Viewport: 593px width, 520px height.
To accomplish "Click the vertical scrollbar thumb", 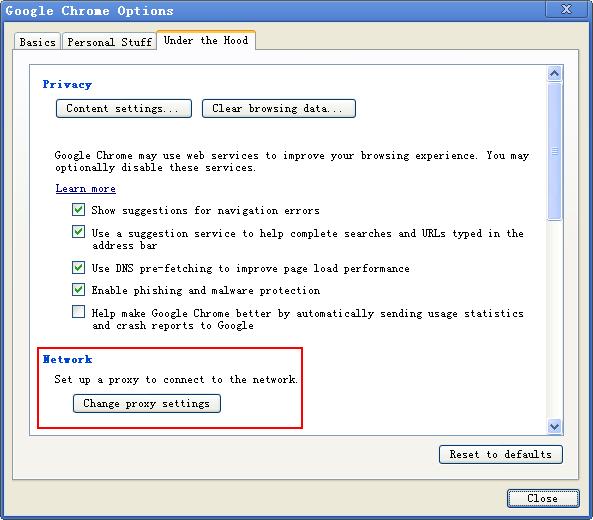I will click(x=554, y=151).
